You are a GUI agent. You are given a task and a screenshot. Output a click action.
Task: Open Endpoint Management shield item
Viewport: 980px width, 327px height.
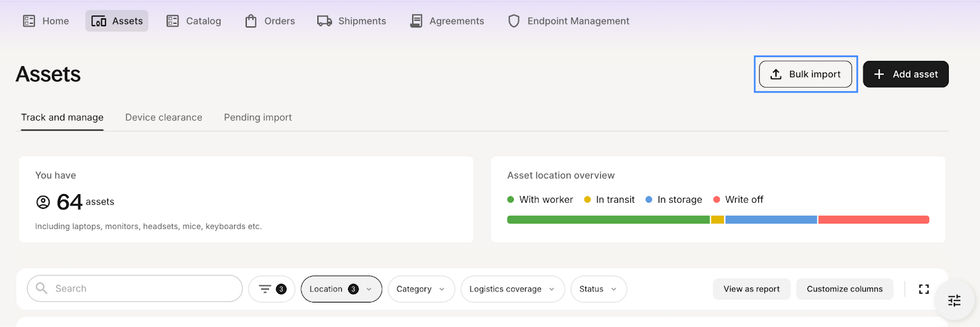point(568,21)
